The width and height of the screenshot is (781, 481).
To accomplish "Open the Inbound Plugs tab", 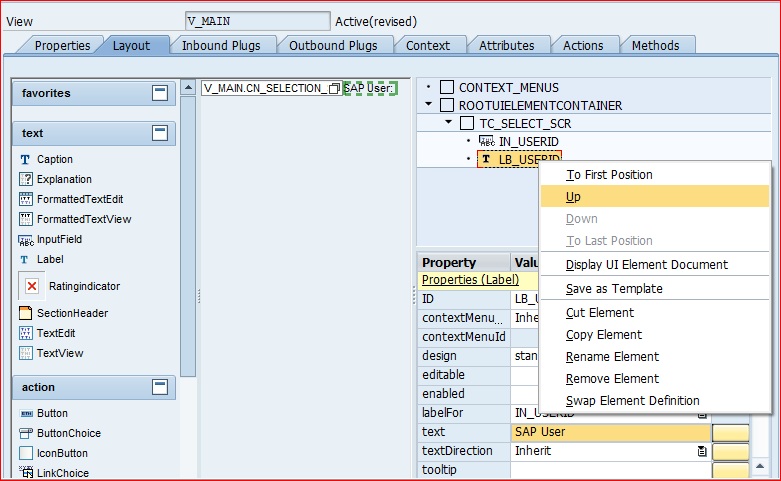I will point(221,45).
